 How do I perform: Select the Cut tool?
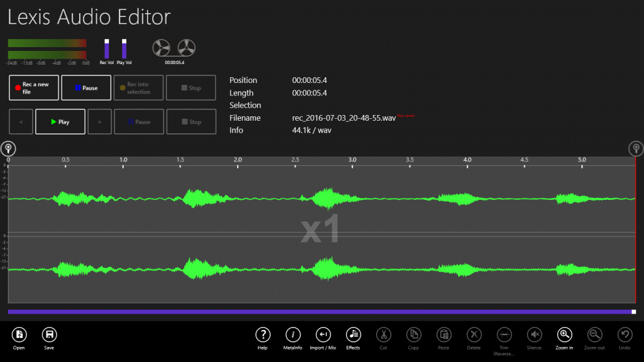pyautogui.click(x=383, y=335)
